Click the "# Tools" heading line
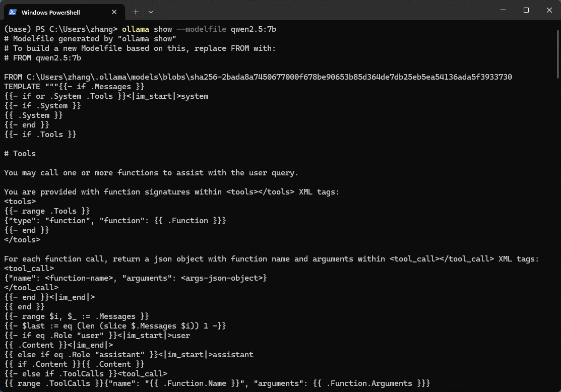Image resolution: width=561 pixels, height=392 pixels. click(x=20, y=154)
